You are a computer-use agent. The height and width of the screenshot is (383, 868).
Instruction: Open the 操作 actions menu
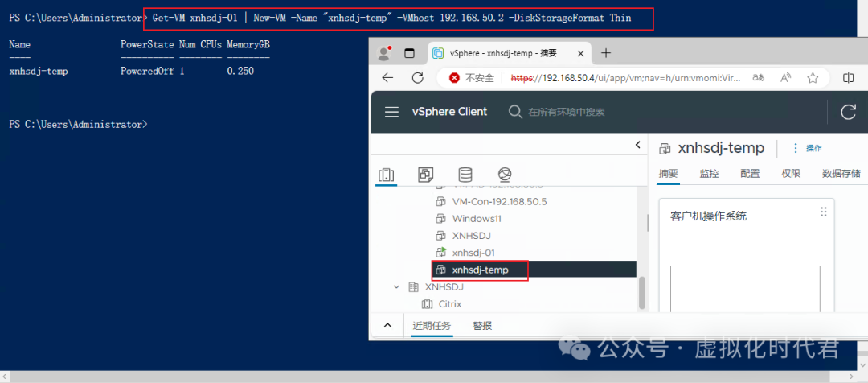813,148
